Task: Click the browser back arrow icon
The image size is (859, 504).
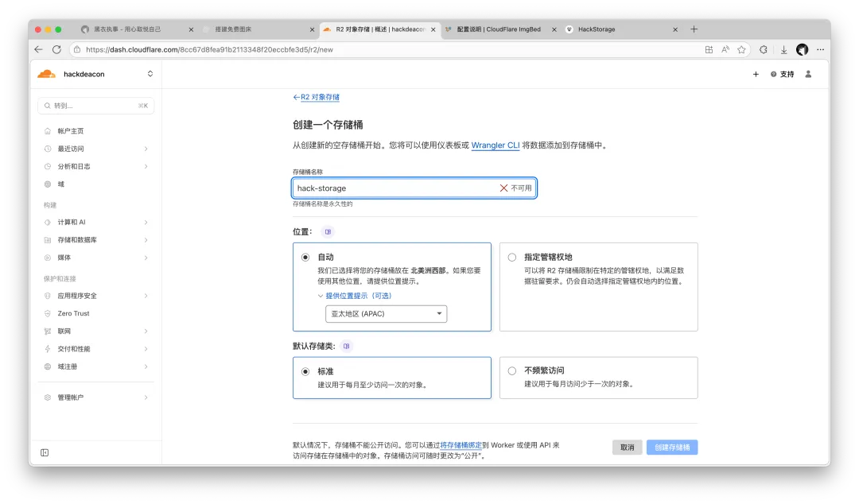Action: click(x=38, y=49)
